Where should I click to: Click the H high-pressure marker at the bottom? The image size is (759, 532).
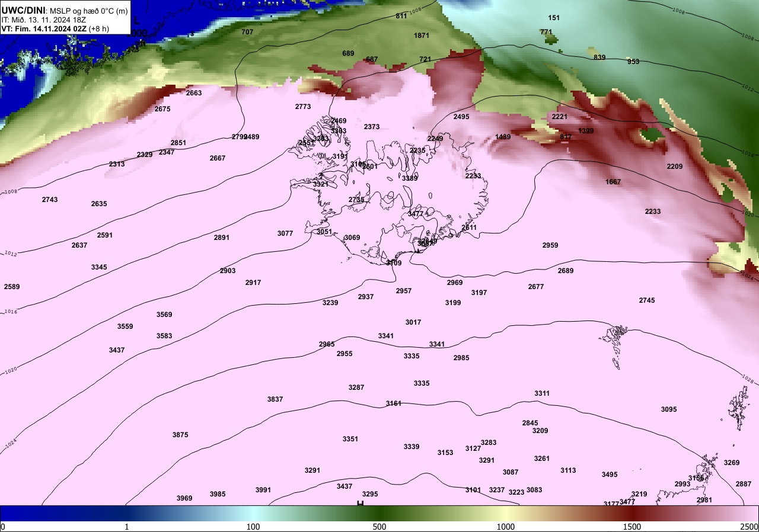pyautogui.click(x=360, y=504)
